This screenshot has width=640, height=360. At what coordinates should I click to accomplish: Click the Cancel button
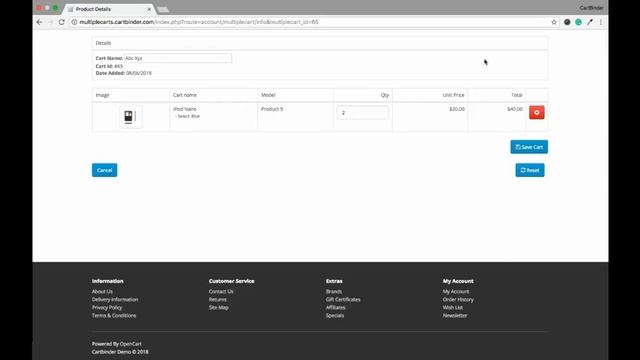click(104, 170)
